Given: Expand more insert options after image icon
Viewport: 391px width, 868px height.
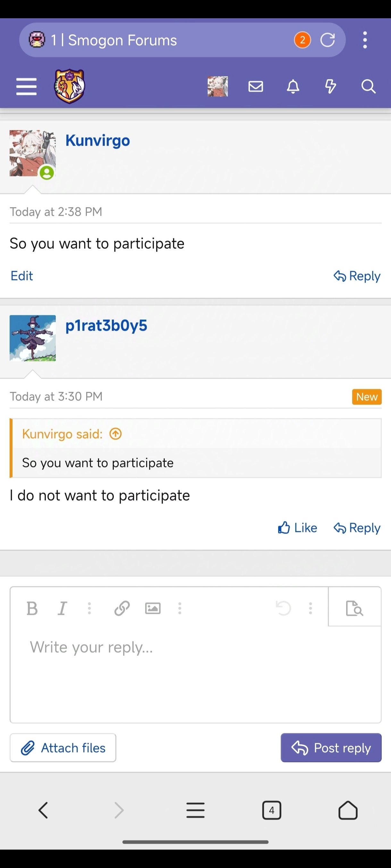Looking at the screenshot, I should point(180,608).
